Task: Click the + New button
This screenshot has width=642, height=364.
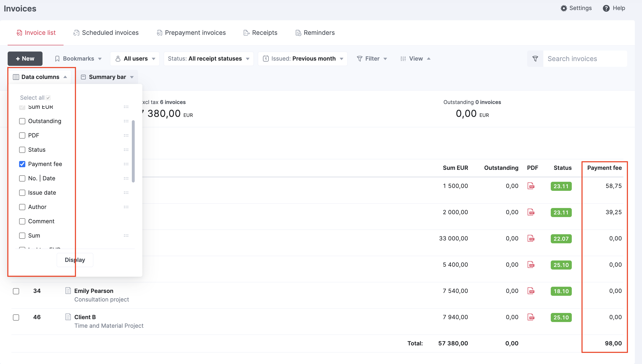Action: (x=25, y=59)
